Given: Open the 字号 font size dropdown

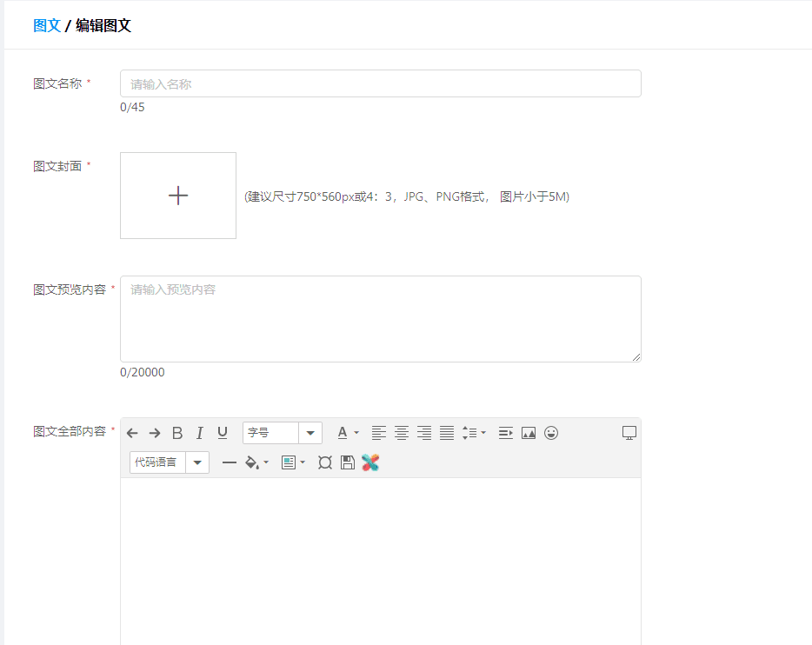Looking at the screenshot, I should (283, 433).
